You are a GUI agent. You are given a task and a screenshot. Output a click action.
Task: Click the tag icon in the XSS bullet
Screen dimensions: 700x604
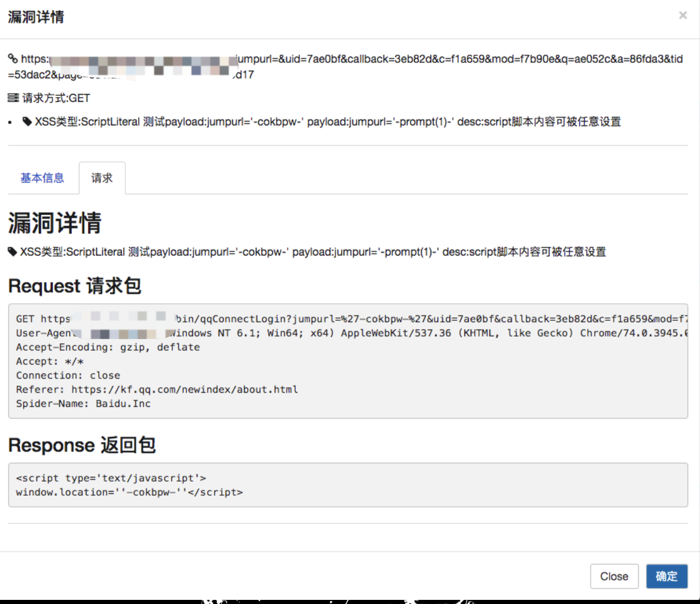click(x=27, y=121)
